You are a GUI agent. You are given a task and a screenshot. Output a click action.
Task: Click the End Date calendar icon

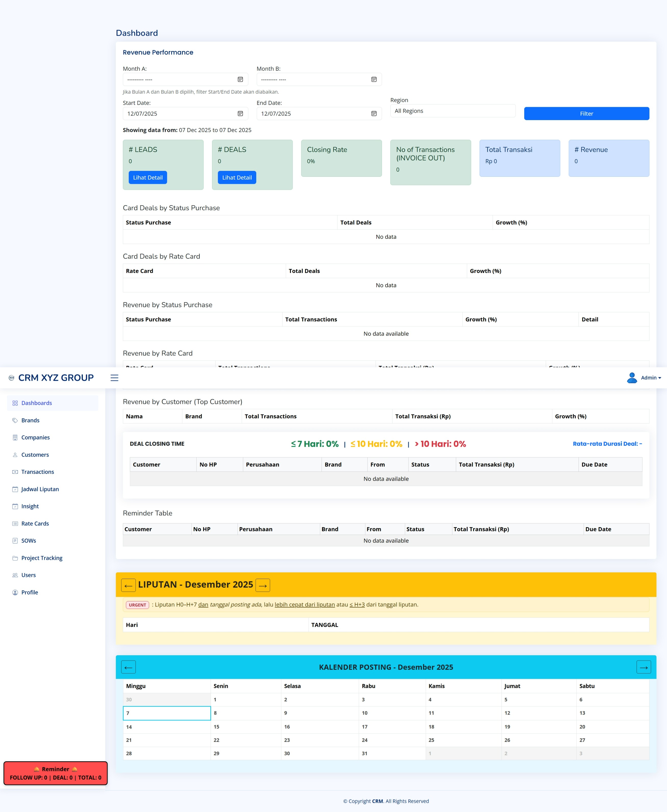click(374, 114)
